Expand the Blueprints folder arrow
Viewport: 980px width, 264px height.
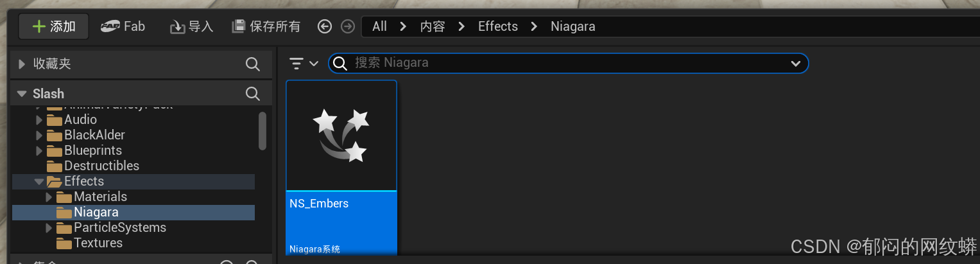pos(39,150)
